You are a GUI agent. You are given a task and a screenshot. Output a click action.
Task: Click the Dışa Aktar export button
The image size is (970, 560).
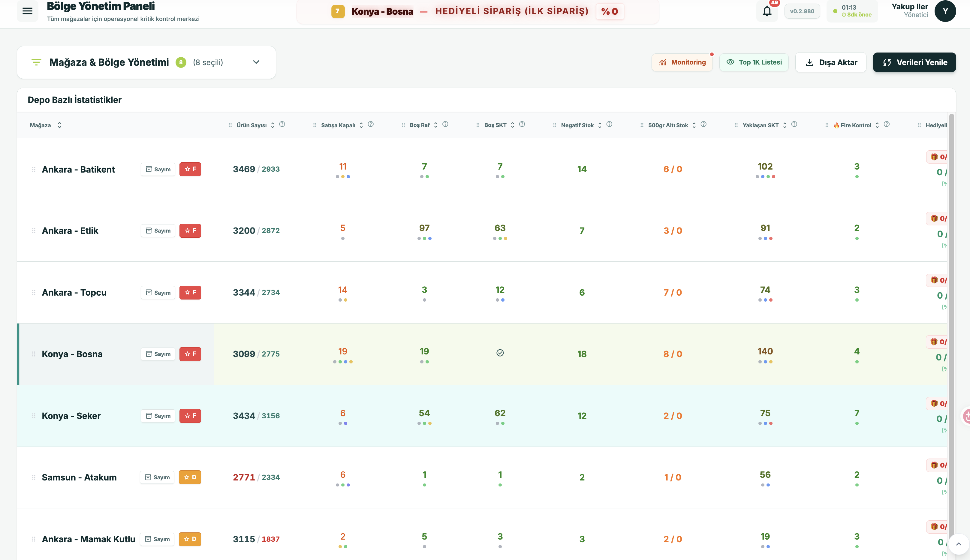pyautogui.click(x=831, y=62)
